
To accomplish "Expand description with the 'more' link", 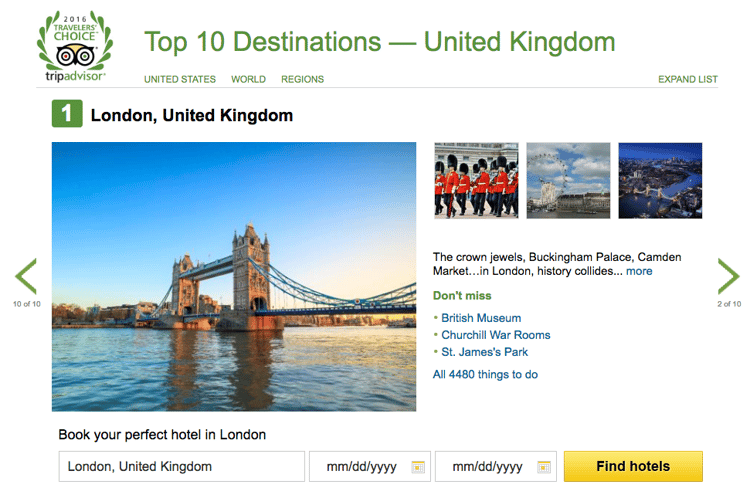I will click(x=639, y=271).
